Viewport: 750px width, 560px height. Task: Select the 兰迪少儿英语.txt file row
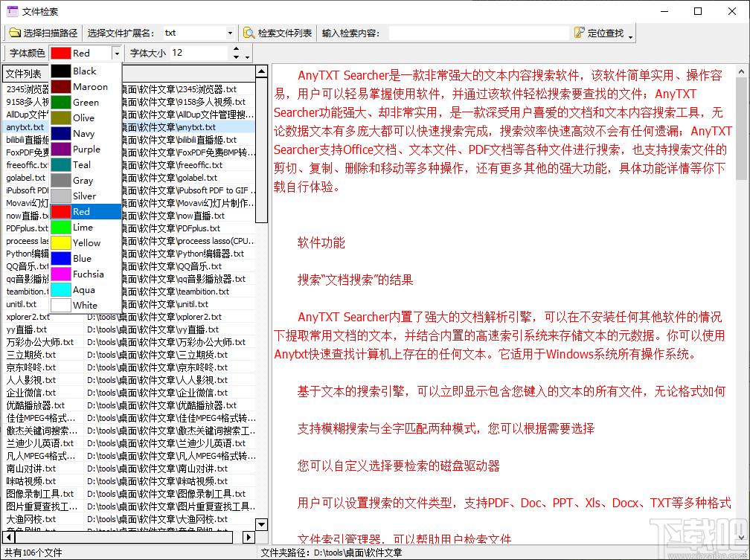click(x=129, y=443)
